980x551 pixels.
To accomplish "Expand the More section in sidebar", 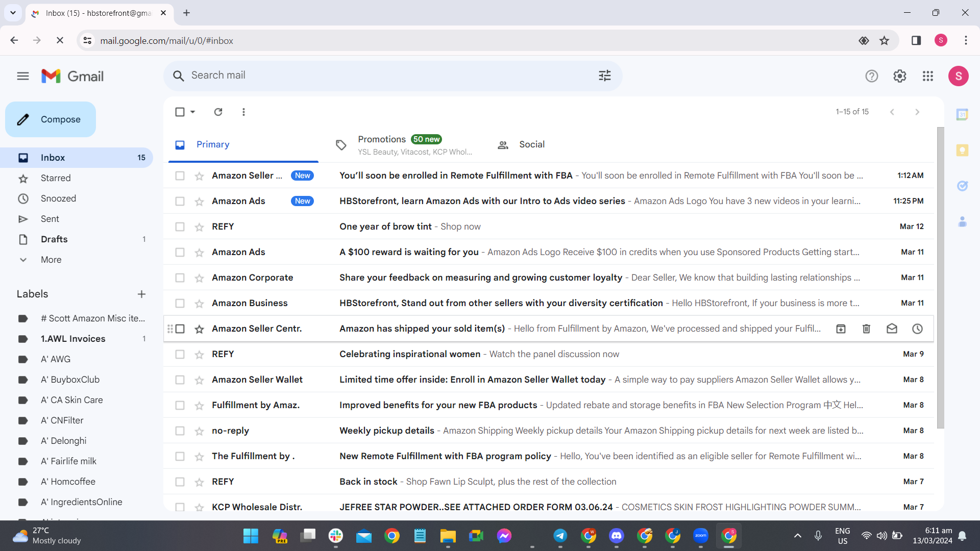I will tap(51, 260).
